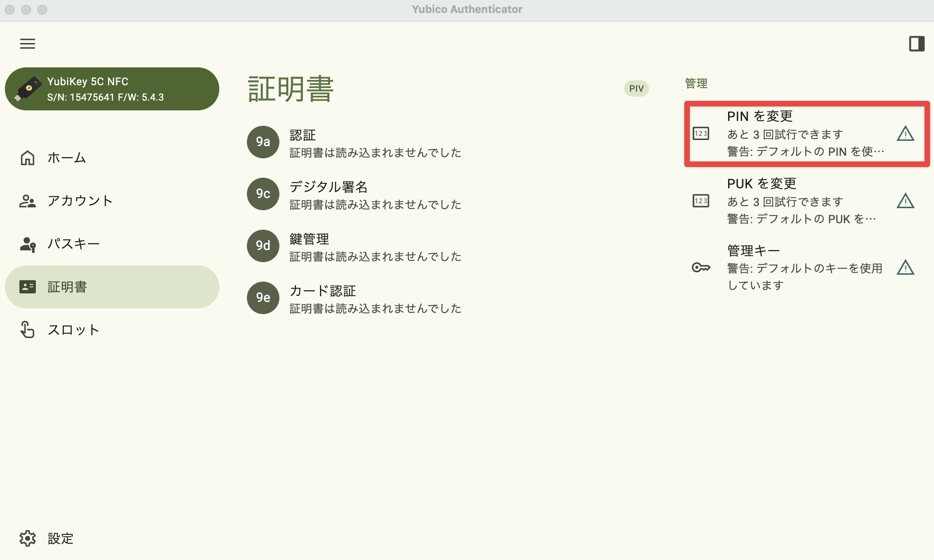Click the 9a slot circle
Screen dimensions: 934x560
point(263,142)
